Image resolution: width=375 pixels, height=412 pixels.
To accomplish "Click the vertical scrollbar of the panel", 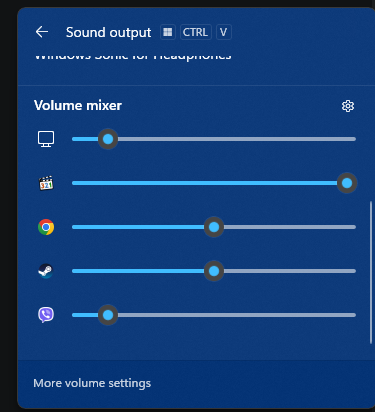I will click(371, 272).
